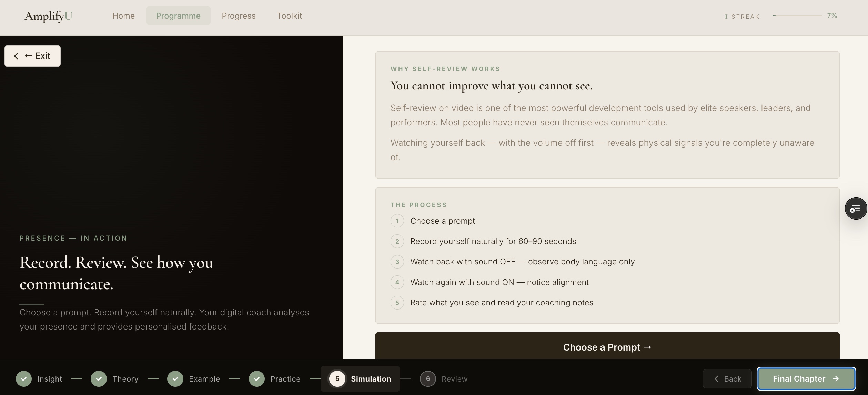The image size is (868, 395).
Task: Click the Practice step checkmark
Action: point(257,379)
